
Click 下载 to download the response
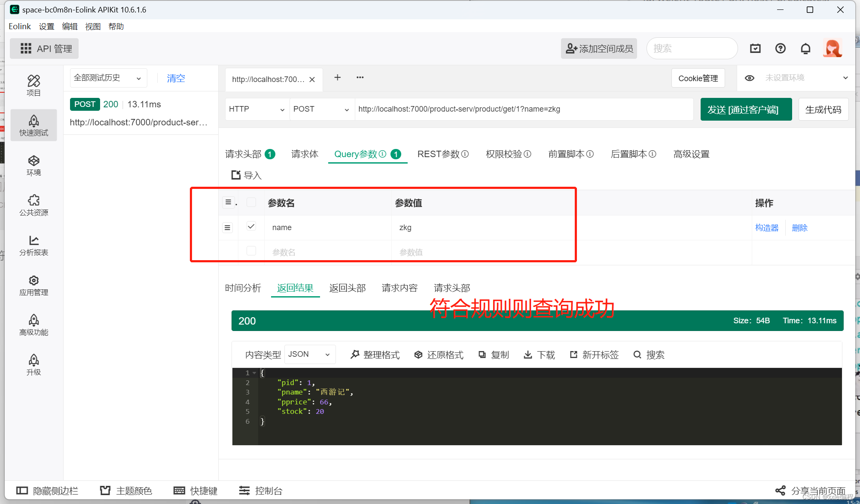[x=539, y=355]
